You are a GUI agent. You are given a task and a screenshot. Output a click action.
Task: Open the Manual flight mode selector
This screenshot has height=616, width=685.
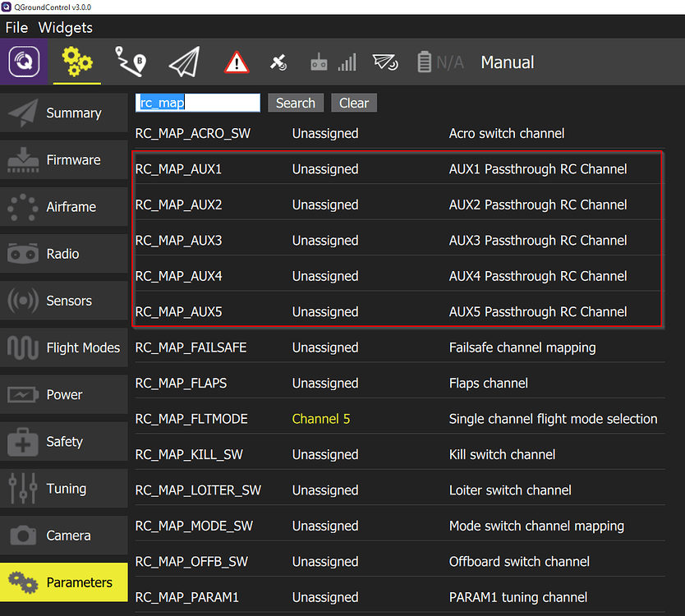(x=507, y=62)
